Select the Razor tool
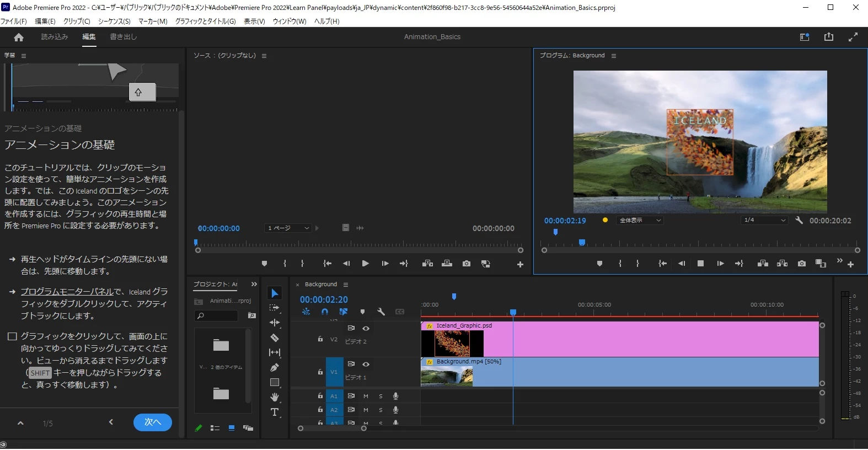The height and width of the screenshot is (450, 868). click(275, 337)
